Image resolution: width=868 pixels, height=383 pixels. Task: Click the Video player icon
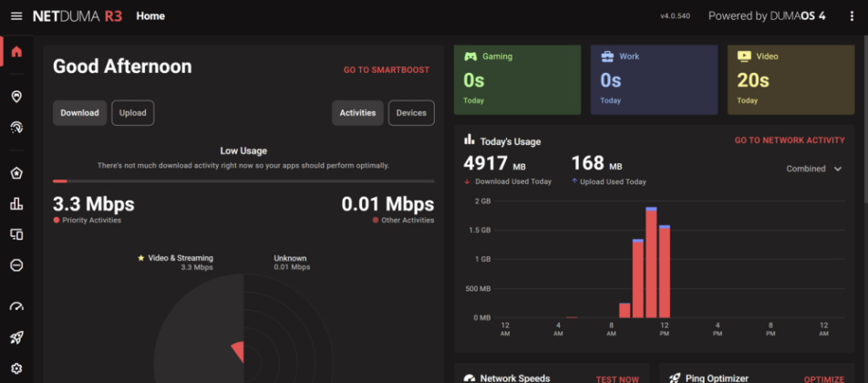744,56
